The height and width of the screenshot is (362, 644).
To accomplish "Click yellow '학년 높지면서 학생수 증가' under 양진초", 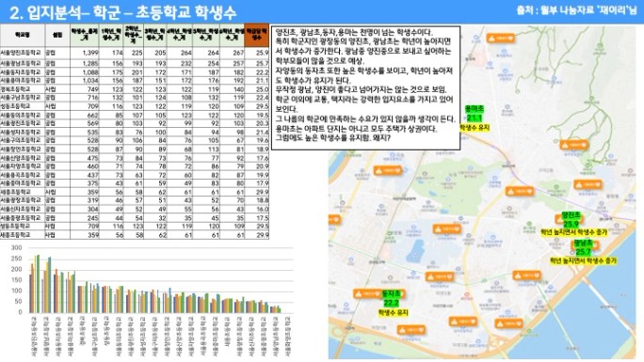I will pos(573,232).
